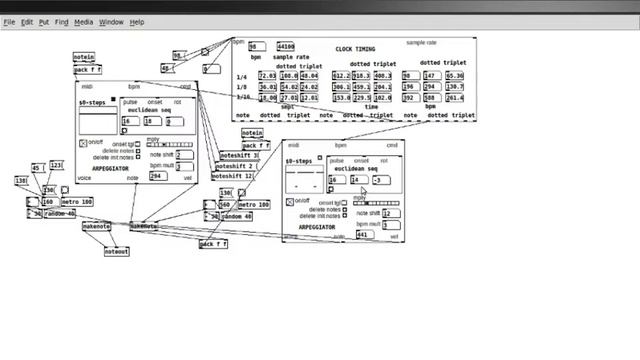This screenshot has width=640, height=360.
Task: Click the right arpeggiator steps array display
Action: pos(304,180)
